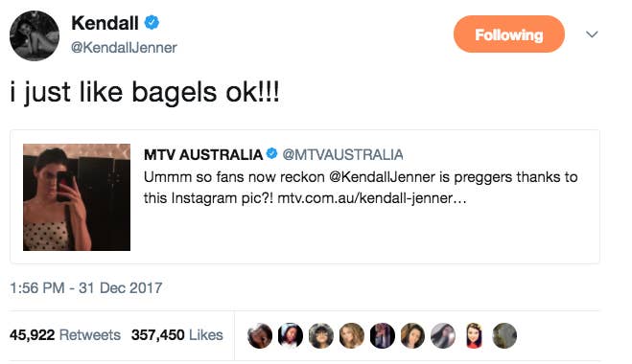Open the fifth liker's avatar
Viewport: 632px width, 364px height.
(x=382, y=335)
